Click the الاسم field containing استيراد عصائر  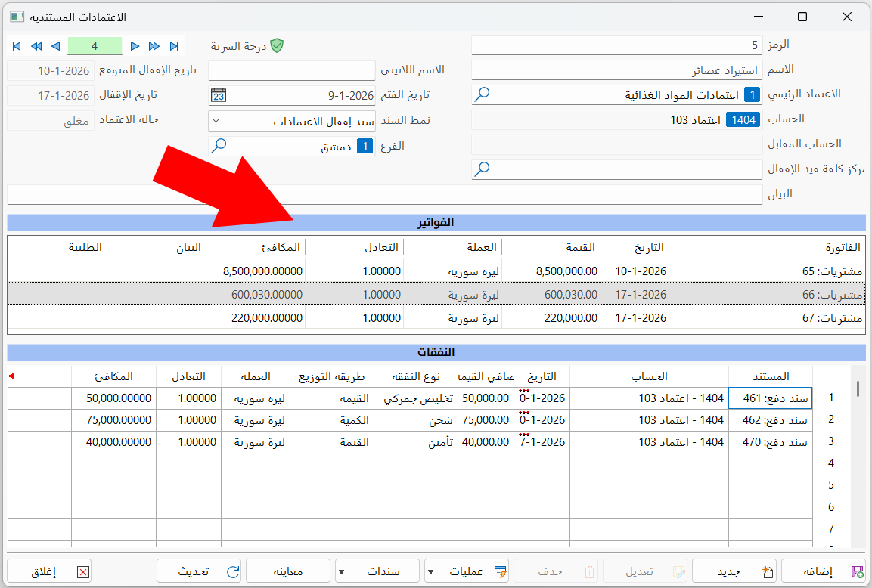pos(616,70)
